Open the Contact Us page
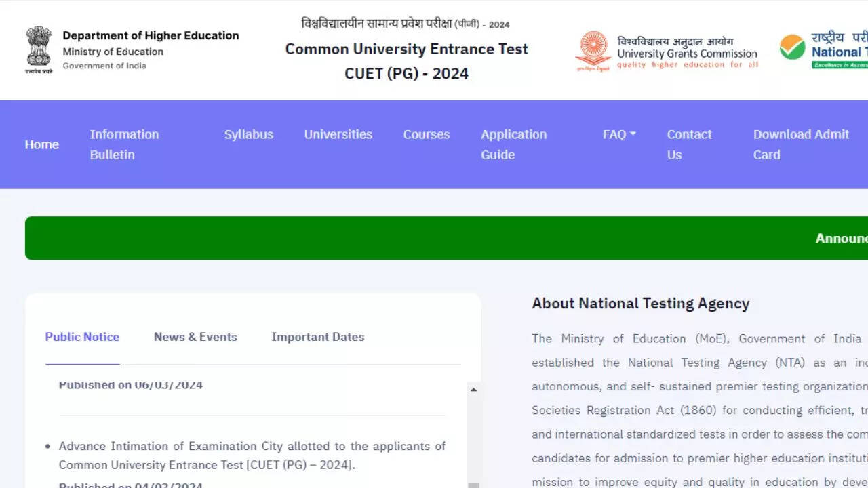This screenshot has height=488, width=868. click(x=689, y=144)
